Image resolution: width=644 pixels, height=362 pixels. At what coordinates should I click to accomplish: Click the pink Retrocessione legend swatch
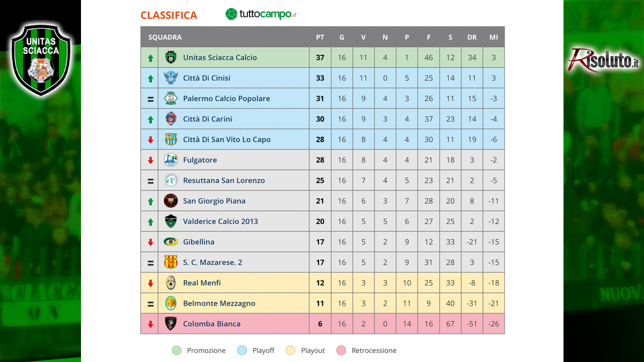click(341, 350)
